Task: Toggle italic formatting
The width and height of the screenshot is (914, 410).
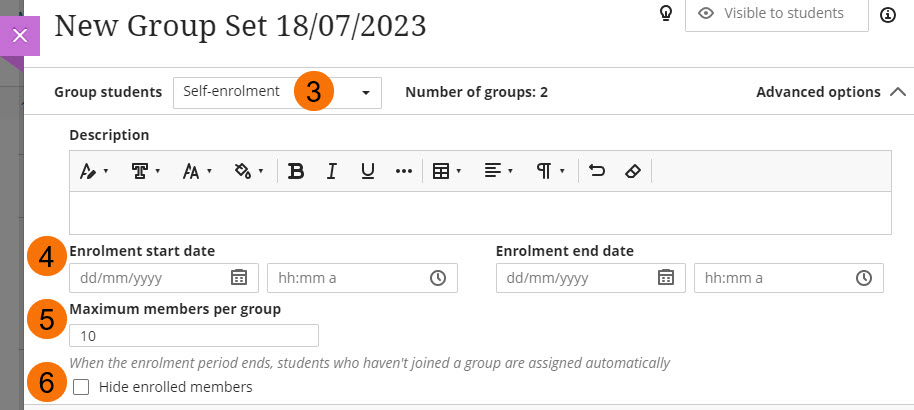Action: (332, 171)
